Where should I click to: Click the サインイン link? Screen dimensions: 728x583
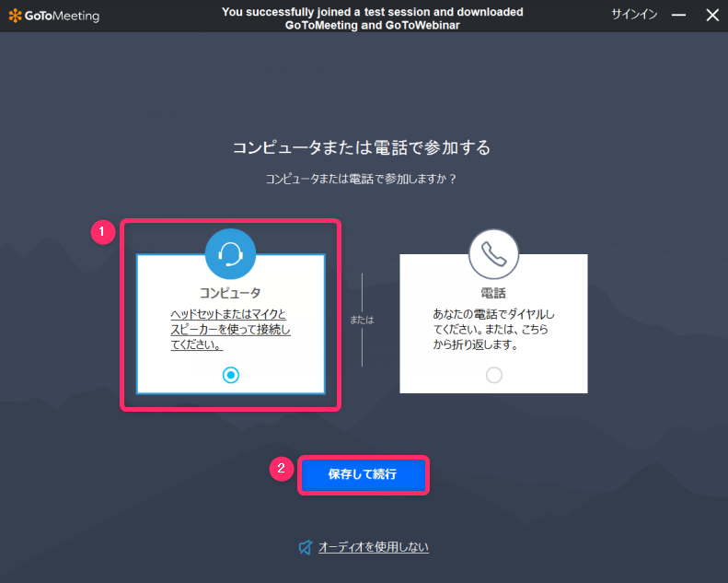point(634,15)
